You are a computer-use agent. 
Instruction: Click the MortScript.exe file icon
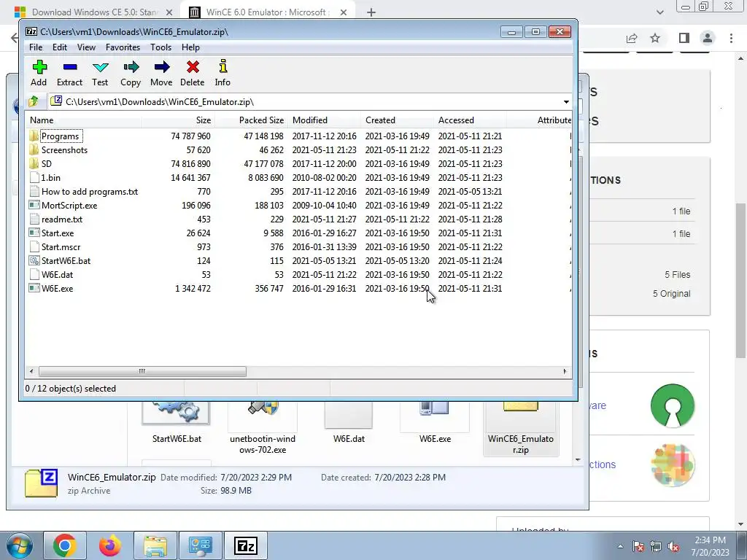click(34, 205)
